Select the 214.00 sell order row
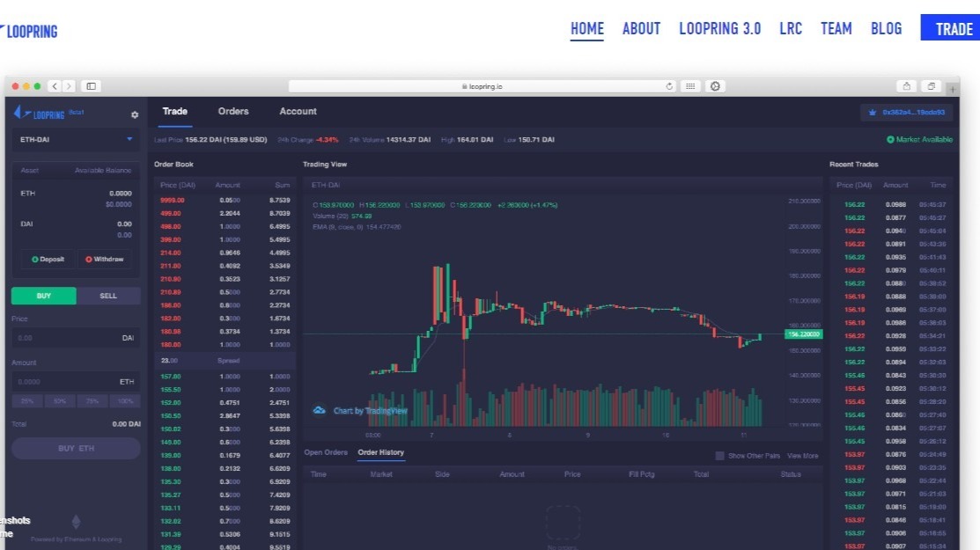This screenshot has height=550, width=980. [x=225, y=253]
